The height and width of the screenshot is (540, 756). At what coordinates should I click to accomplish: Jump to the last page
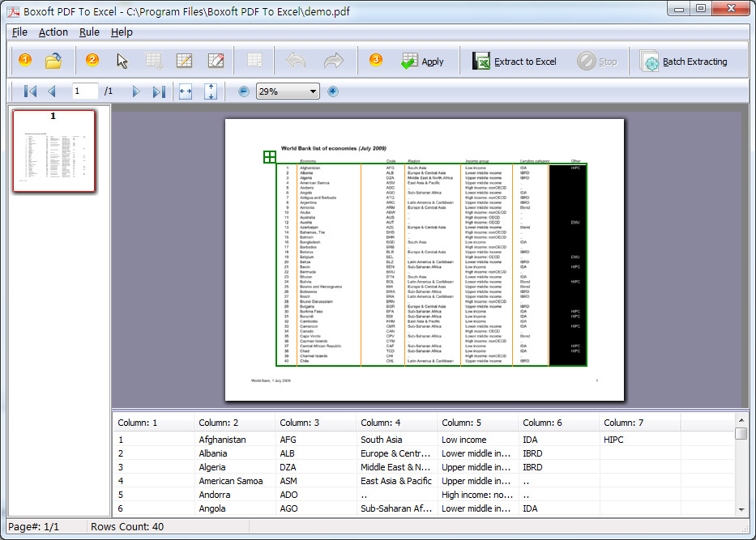159,91
